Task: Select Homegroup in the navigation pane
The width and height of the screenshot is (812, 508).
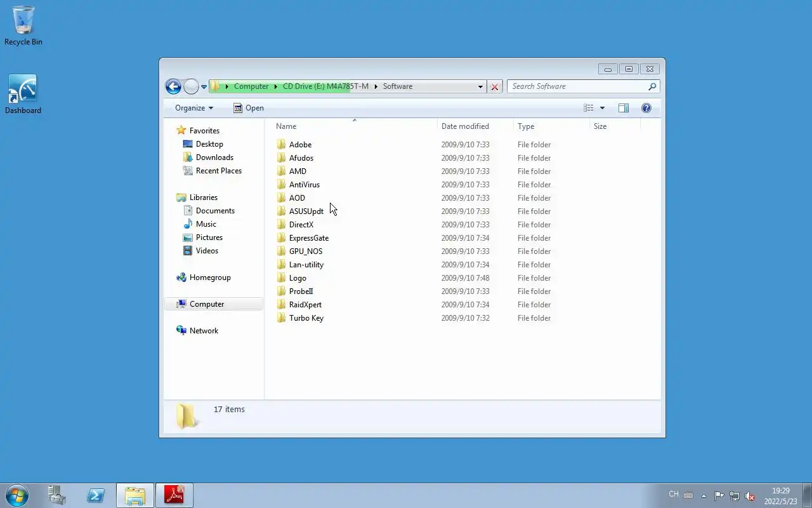Action: tap(204, 277)
